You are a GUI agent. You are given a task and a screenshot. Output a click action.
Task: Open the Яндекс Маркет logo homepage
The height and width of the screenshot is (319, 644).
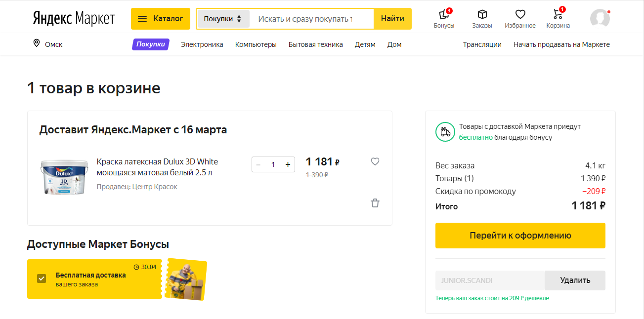coord(74,19)
